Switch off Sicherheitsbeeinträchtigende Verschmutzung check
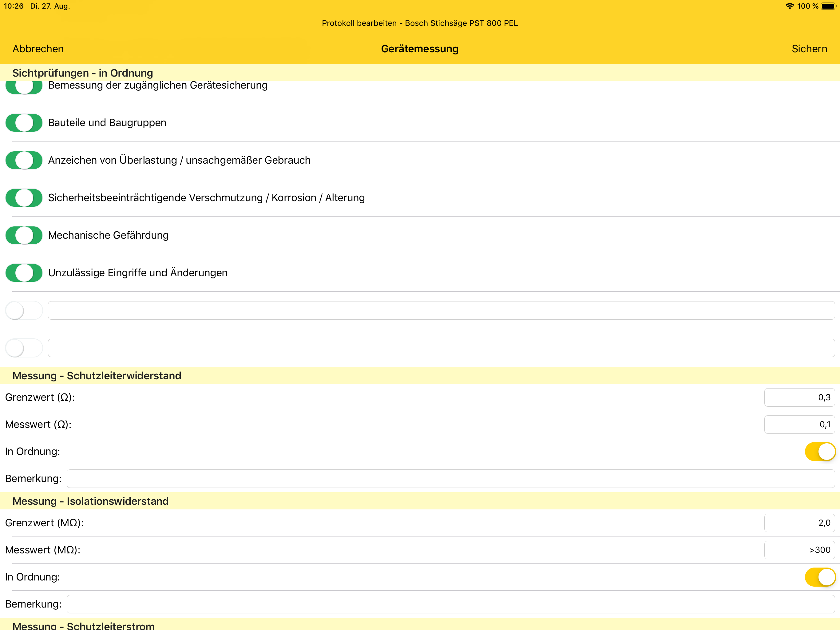840x630 pixels. click(x=24, y=197)
